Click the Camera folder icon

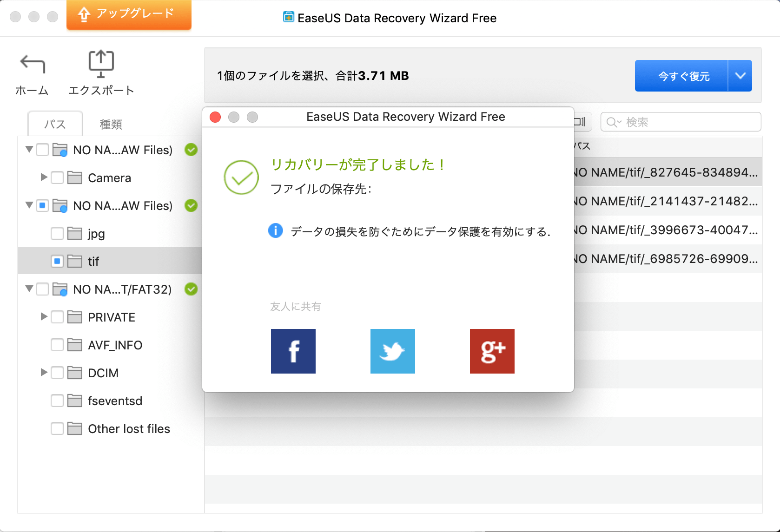[x=75, y=177]
